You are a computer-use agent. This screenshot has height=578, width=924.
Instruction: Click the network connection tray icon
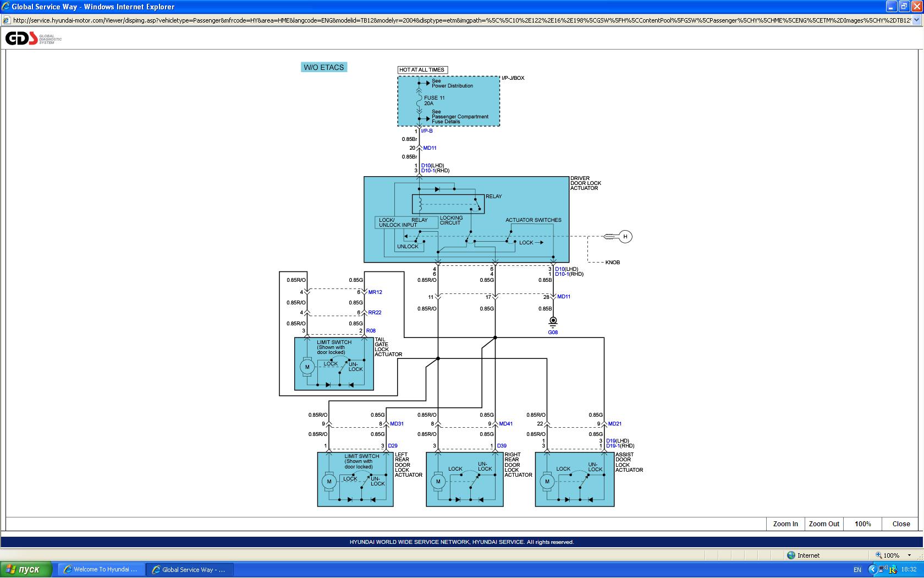point(882,569)
